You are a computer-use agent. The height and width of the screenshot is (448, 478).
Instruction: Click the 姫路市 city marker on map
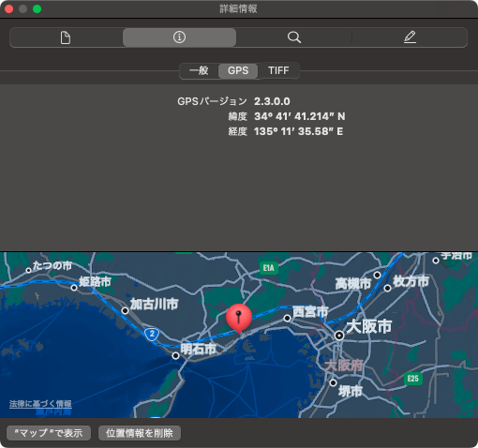coord(74,288)
